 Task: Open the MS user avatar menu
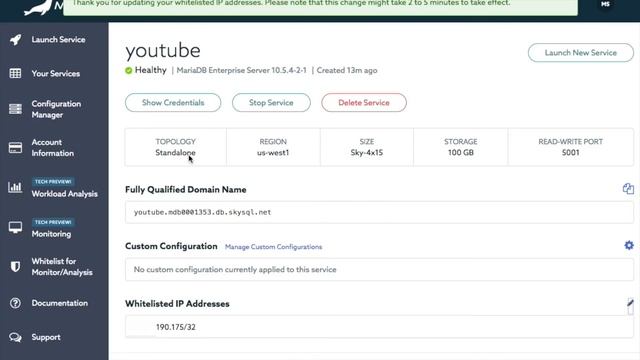coord(605,4)
